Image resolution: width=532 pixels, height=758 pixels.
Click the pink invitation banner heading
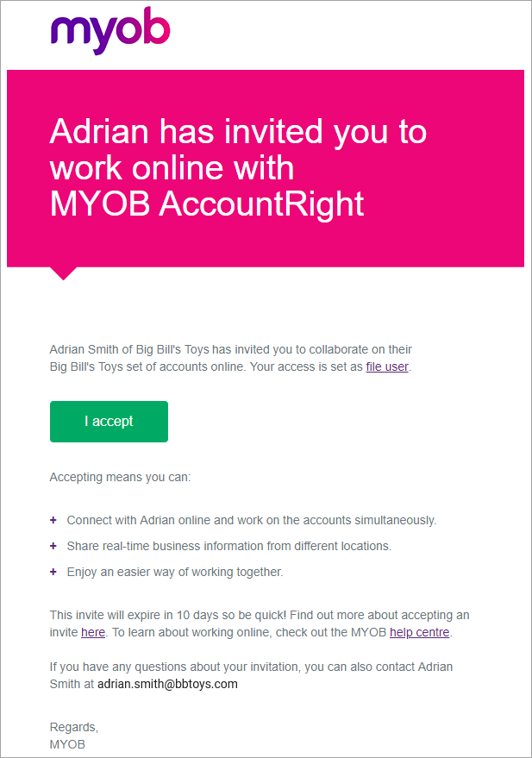click(x=238, y=167)
